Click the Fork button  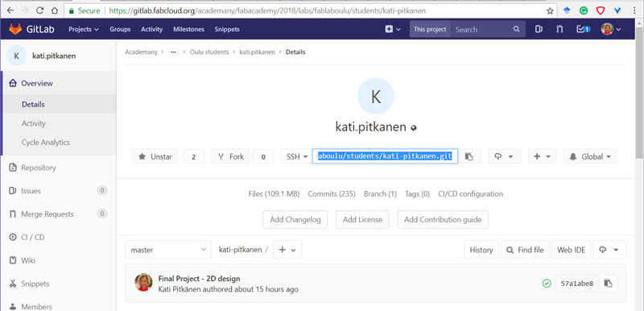(230, 156)
